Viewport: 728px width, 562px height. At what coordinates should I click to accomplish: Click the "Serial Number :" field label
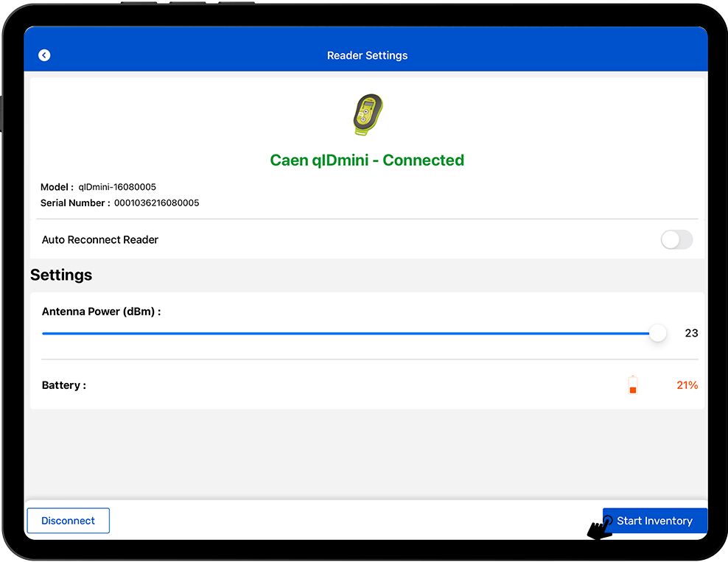(75, 203)
